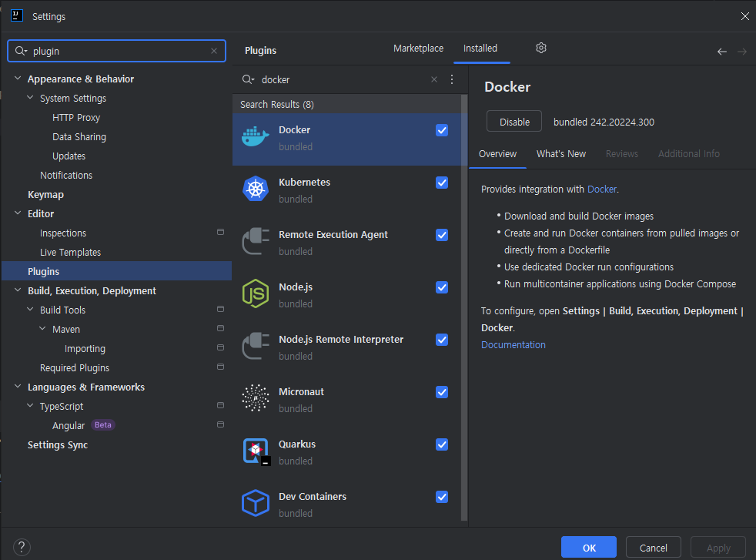Switch to the Marketplace tab
This screenshot has width=756, height=560.
[x=418, y=49]
